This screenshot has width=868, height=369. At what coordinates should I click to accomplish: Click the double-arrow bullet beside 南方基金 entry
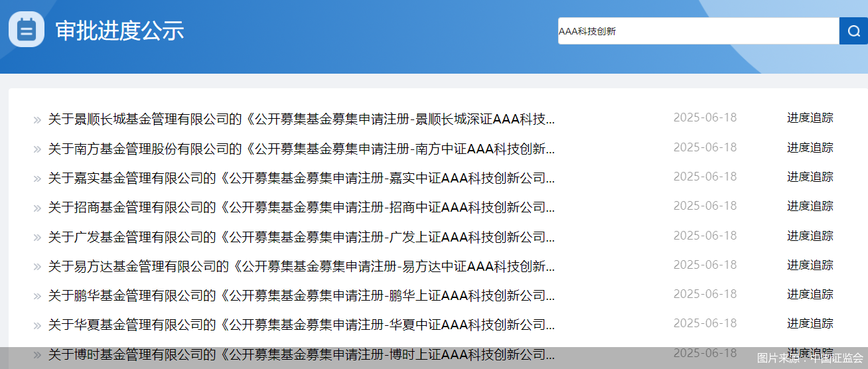click(37, 149)
